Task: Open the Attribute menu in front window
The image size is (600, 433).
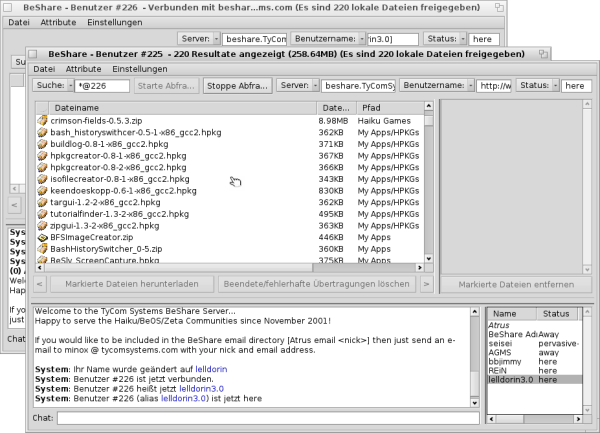Action: tap(83, 69)
